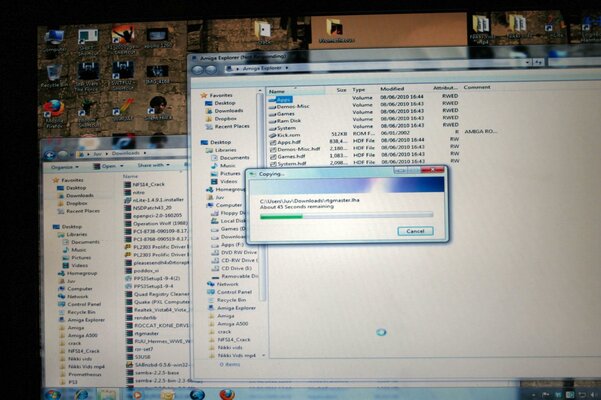601x400 pixels.
Task: Cancel the copying operation
Action: [x=414, y=230]
